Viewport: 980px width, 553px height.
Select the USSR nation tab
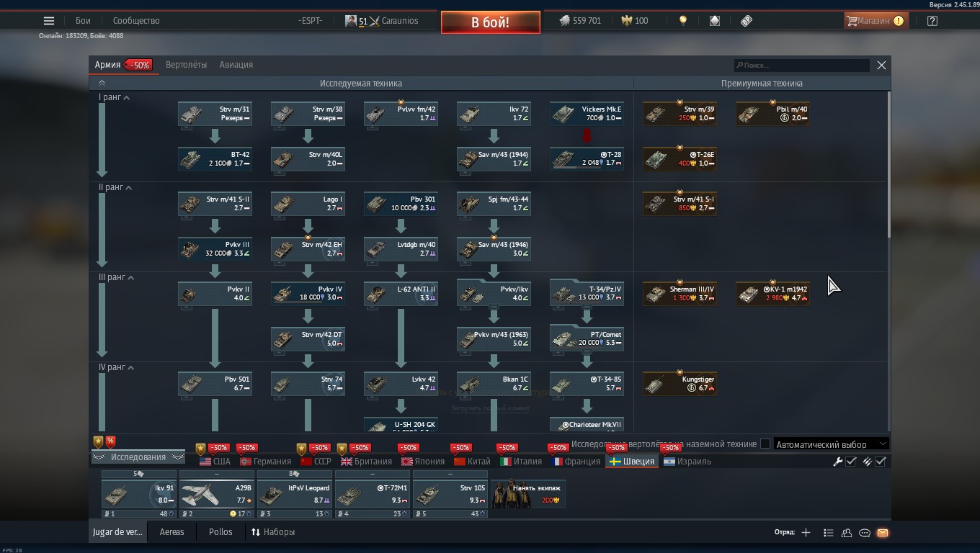point(316,462)
